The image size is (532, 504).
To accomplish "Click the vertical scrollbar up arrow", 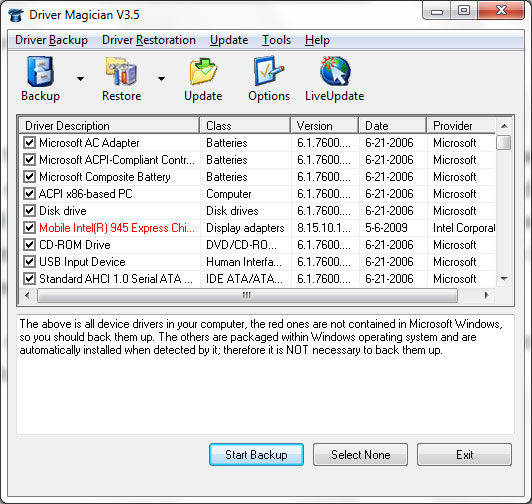I will coord(504,126).
